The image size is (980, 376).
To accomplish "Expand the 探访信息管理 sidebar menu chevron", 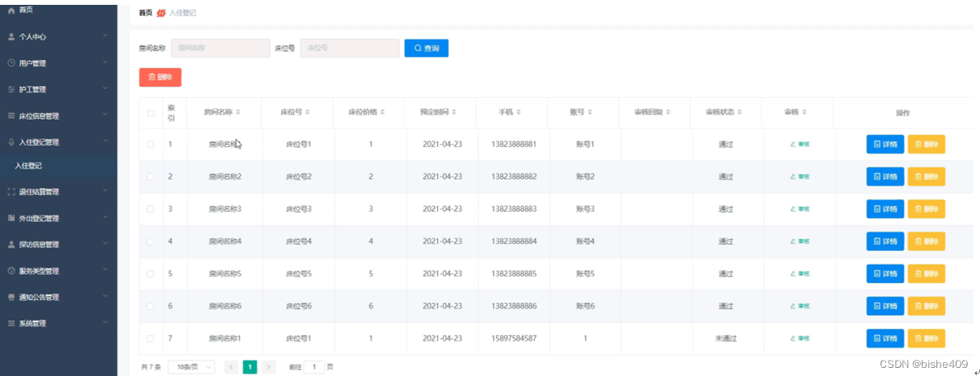I will pyautogui.click(x=105, y=244).
